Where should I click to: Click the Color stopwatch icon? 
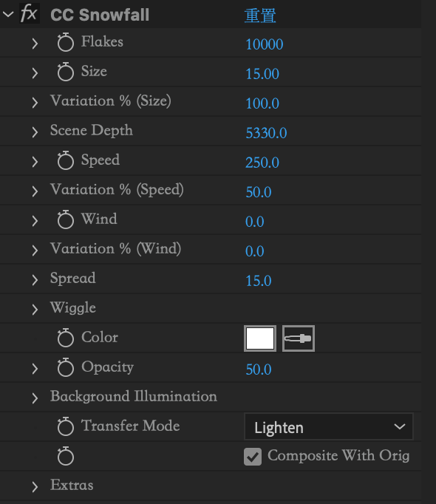(66, 338)
